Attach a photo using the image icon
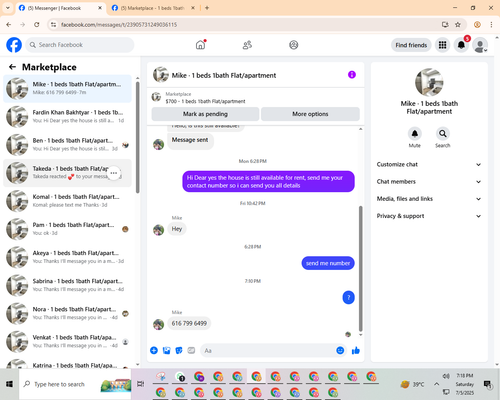 [166, 350]
